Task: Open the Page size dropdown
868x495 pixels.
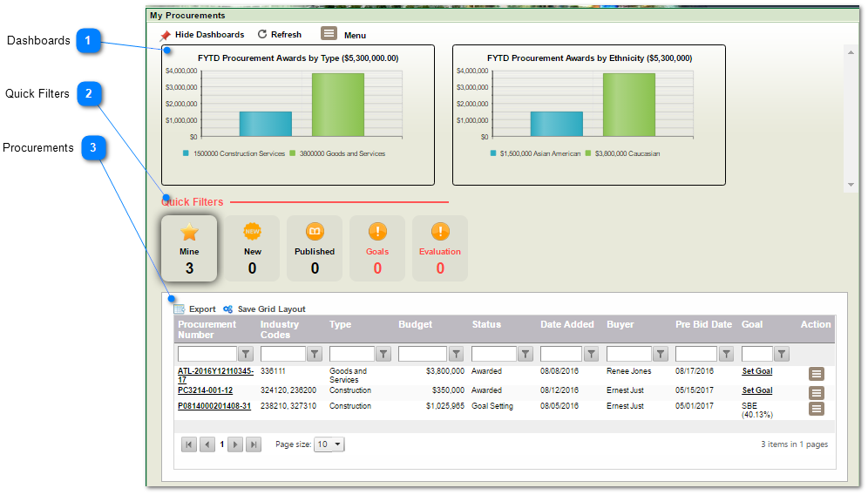Action: pyautogui.click(x=329, y=444)
